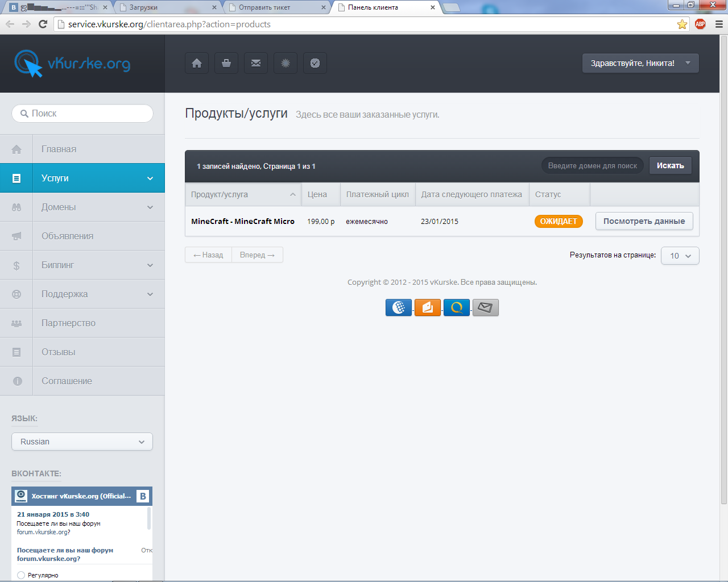Expand the Биллинг submenu chevron
The image size is (728, 582).
(150, 265)
